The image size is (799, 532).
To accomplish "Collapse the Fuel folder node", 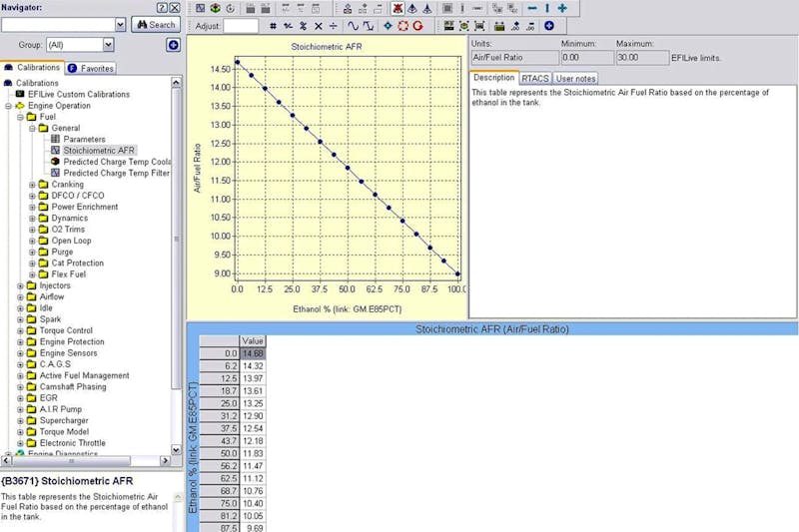I will click(20, 117).
